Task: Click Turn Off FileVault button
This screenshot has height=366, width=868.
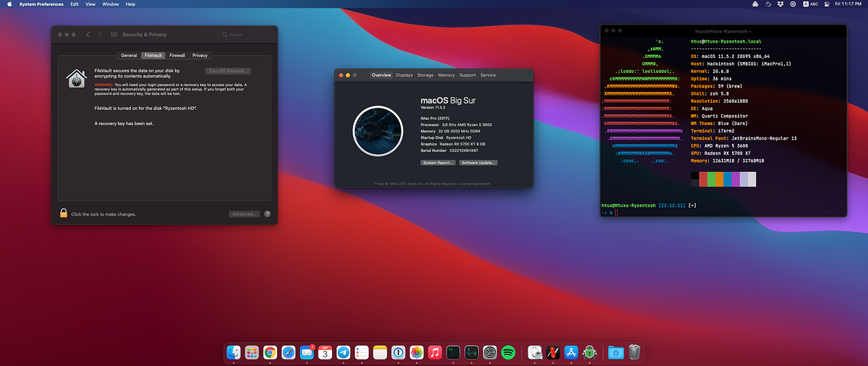Action: tap(228, 71)
